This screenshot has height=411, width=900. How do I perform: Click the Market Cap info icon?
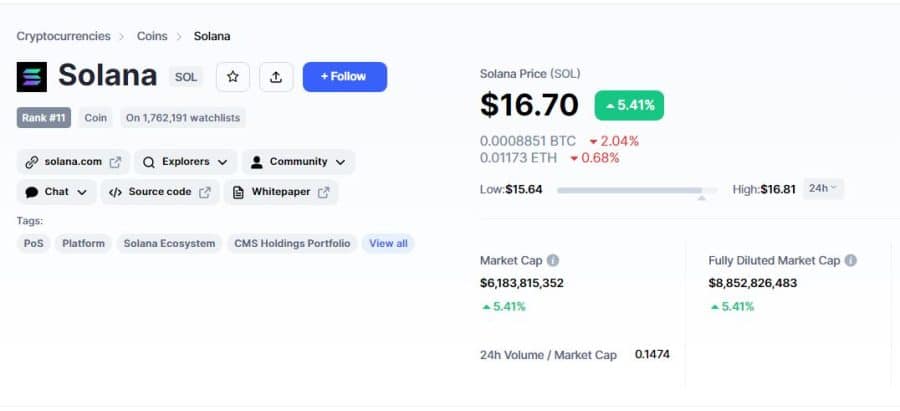553,261
